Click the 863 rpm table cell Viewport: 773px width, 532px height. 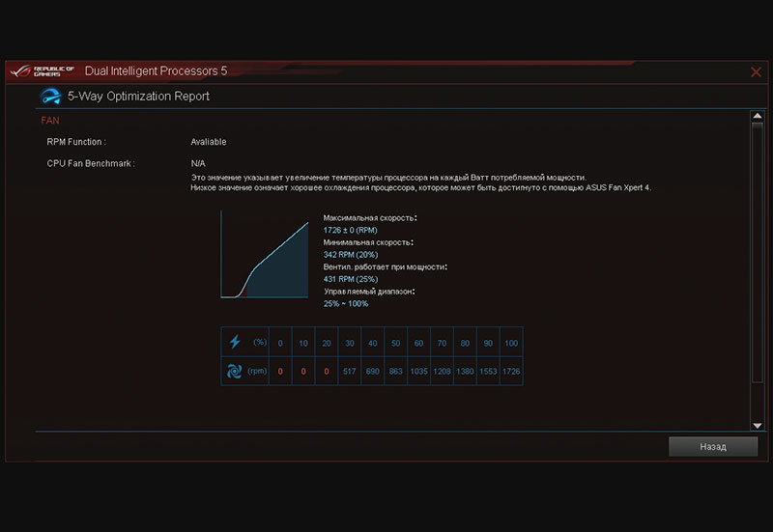396,372
